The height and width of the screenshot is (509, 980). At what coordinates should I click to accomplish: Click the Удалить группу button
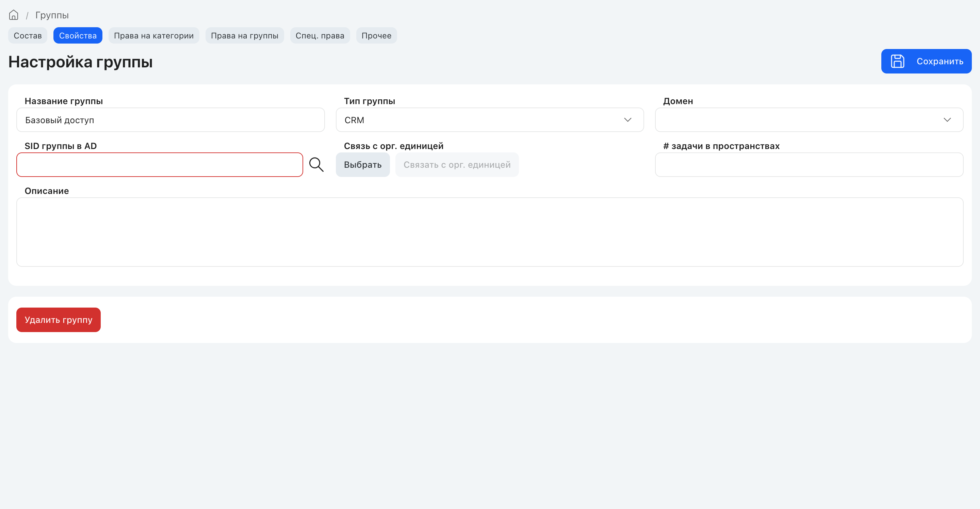[59, 319]
